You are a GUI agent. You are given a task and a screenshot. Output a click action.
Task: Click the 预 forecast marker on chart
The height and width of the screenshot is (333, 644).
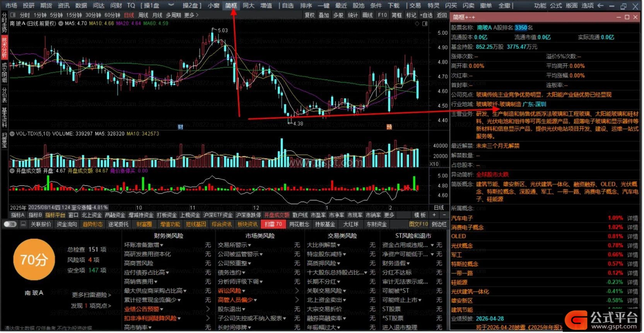389,127
